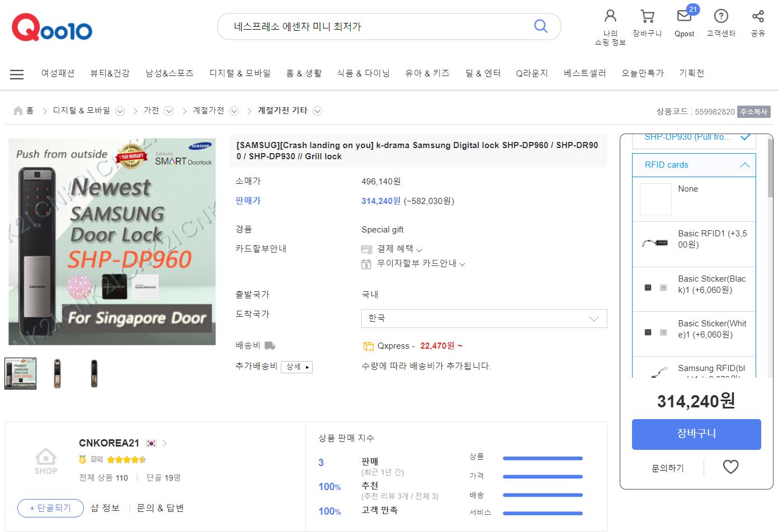The image size is (778, 532).
Task: Open 기획전 menu
Action: tap(692, 73)
